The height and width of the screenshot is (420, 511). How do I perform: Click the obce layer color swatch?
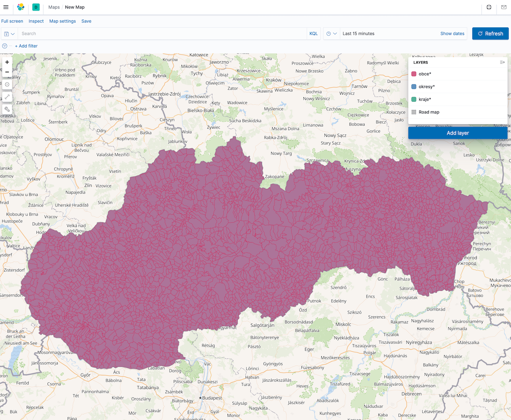[414, 74]
